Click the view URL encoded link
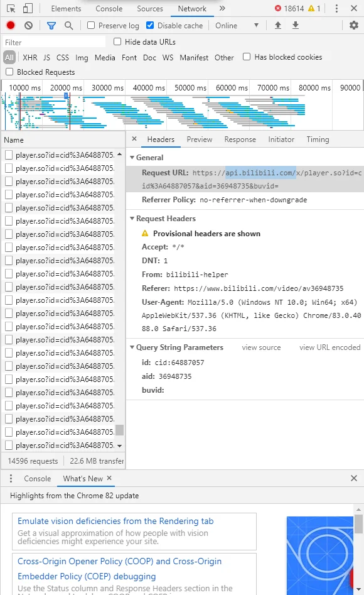 [x=330, y=347]
